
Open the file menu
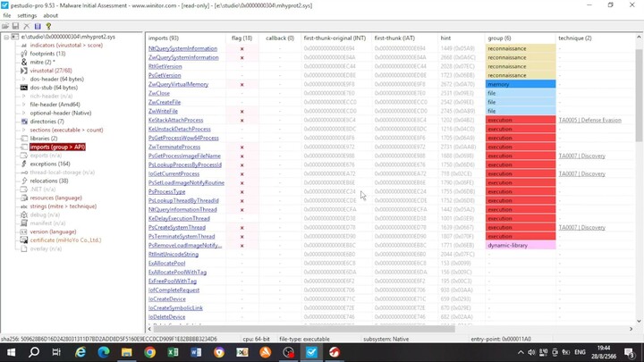[7, 15]
